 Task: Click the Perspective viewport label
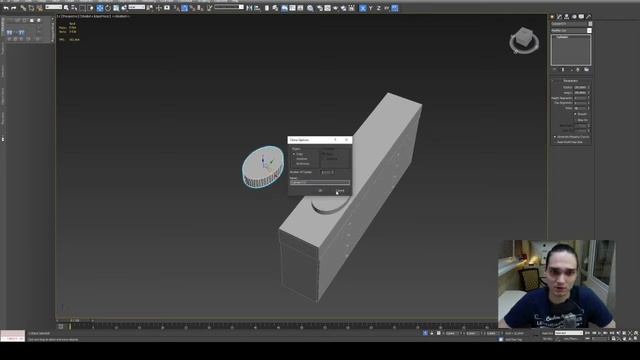tap(70, 16)
